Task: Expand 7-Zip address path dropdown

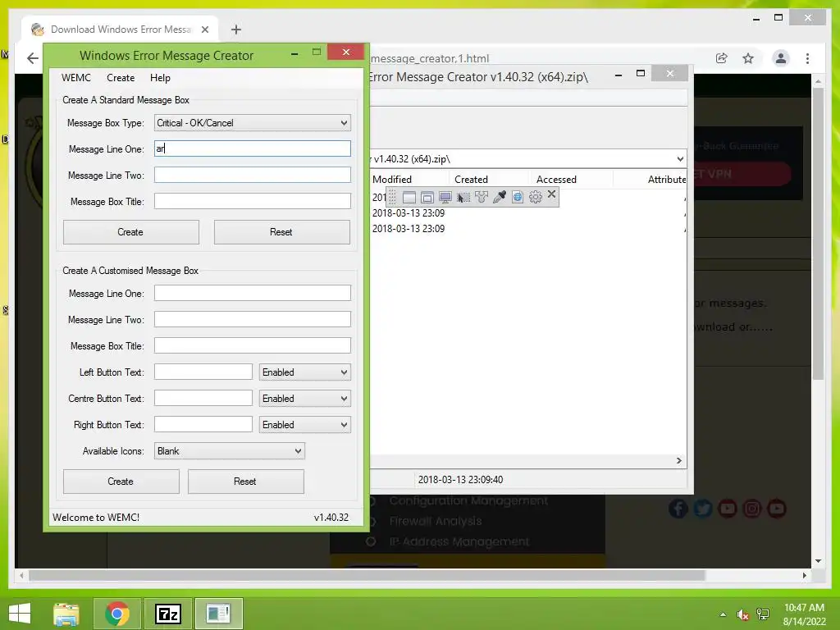Action: coord(680,158)
